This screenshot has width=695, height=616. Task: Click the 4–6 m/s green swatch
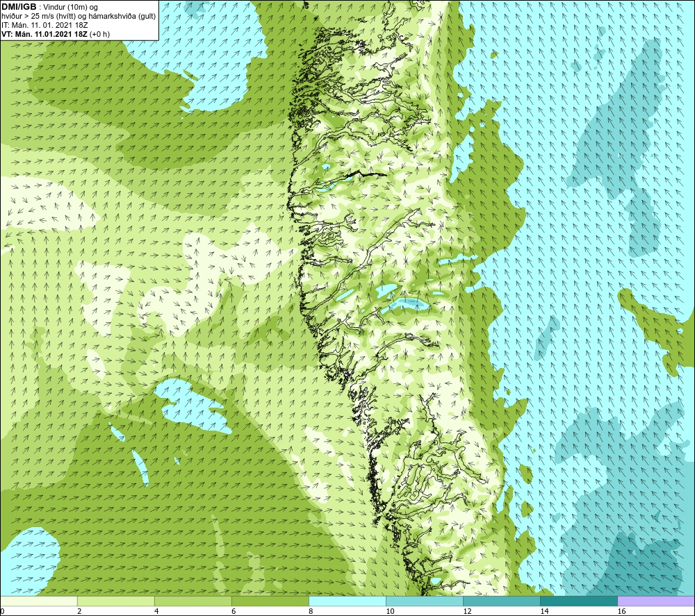tap(193, 601)
